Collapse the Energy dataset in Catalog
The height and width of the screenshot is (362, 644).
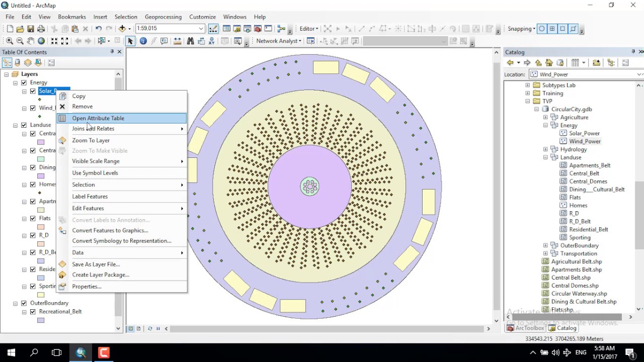pos(545,125)
